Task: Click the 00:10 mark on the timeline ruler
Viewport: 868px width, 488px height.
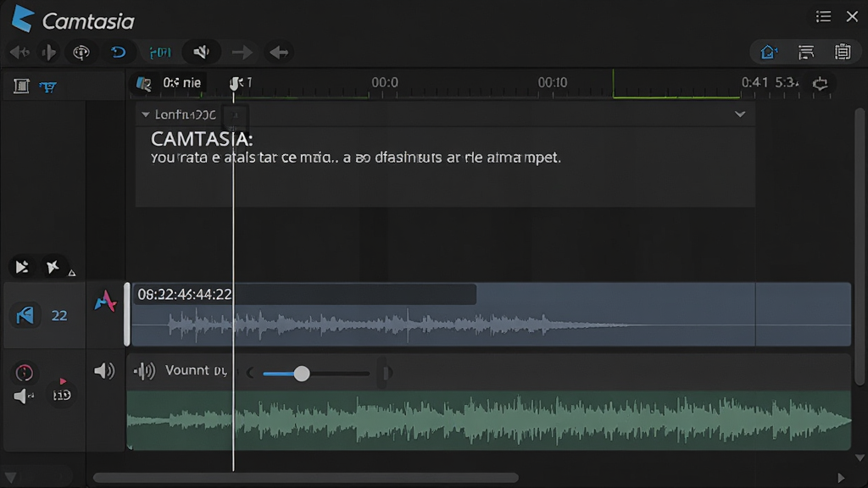Action: tap(553, 82)
